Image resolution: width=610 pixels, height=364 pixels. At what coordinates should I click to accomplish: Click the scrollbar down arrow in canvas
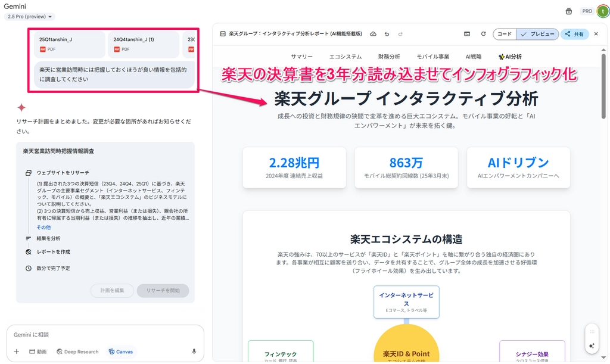(603, 357)
